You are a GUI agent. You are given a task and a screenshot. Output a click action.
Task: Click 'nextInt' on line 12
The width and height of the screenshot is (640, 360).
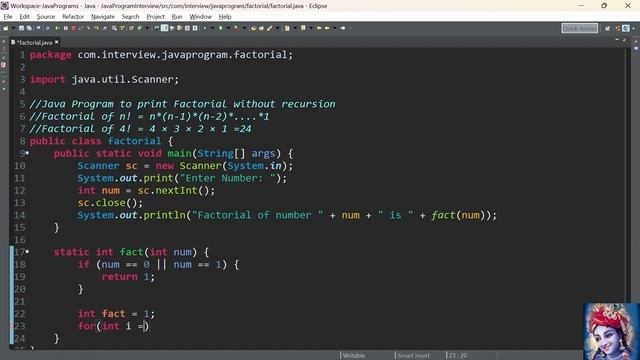[176, 191]
